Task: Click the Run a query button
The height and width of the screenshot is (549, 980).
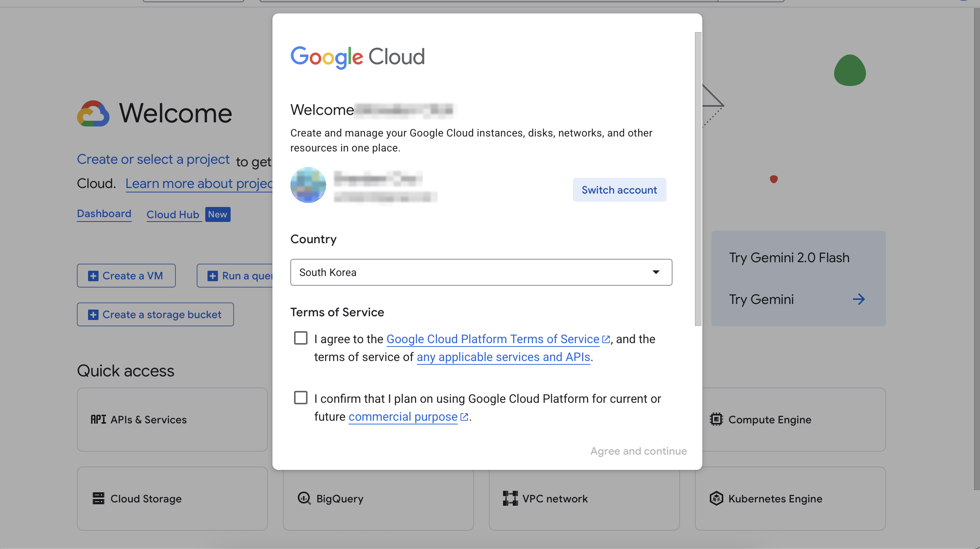Action: [x=235, y=276]
